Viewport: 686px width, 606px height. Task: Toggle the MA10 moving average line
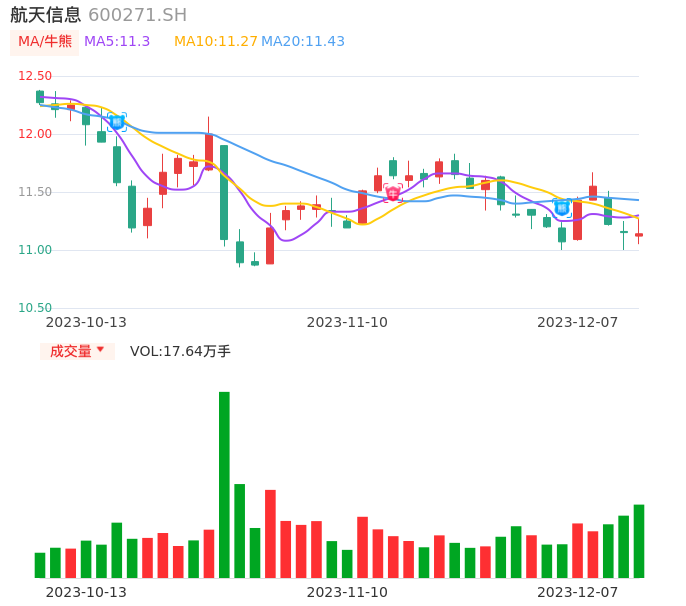tap(215, 42)
